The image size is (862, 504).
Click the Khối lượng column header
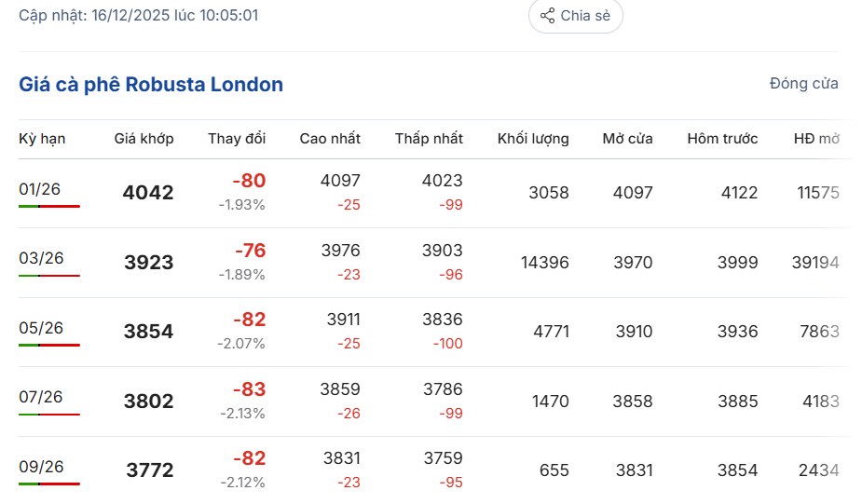tap(533, 139)
